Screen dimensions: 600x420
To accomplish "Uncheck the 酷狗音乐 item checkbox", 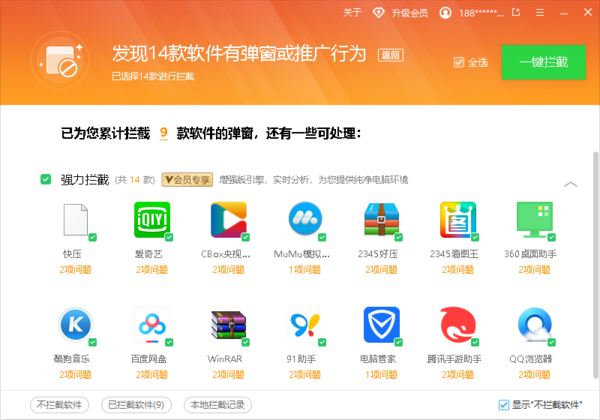I will pyautogui.click(x=93, y=342).
